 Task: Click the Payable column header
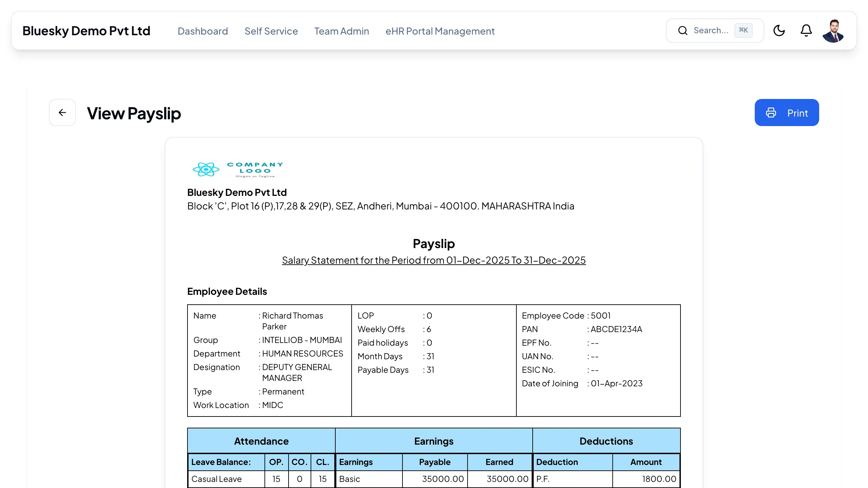coord(435,462)
